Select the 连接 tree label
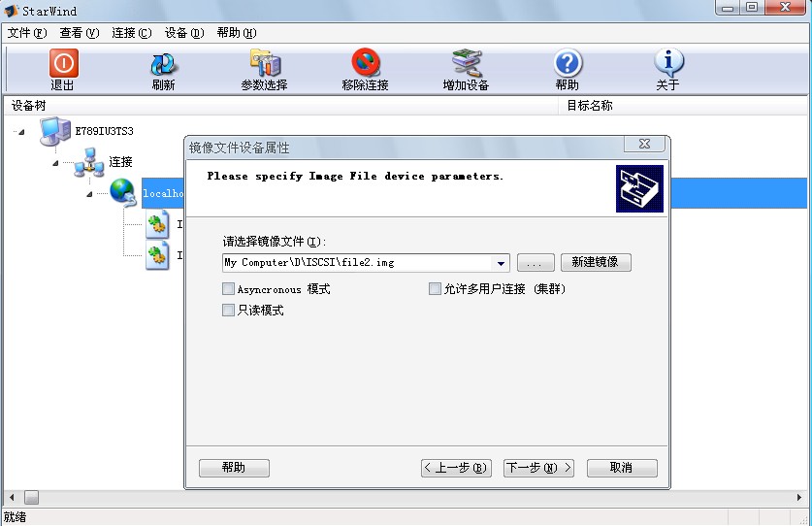The image size is (812, 526). click(x=120, y=162)
